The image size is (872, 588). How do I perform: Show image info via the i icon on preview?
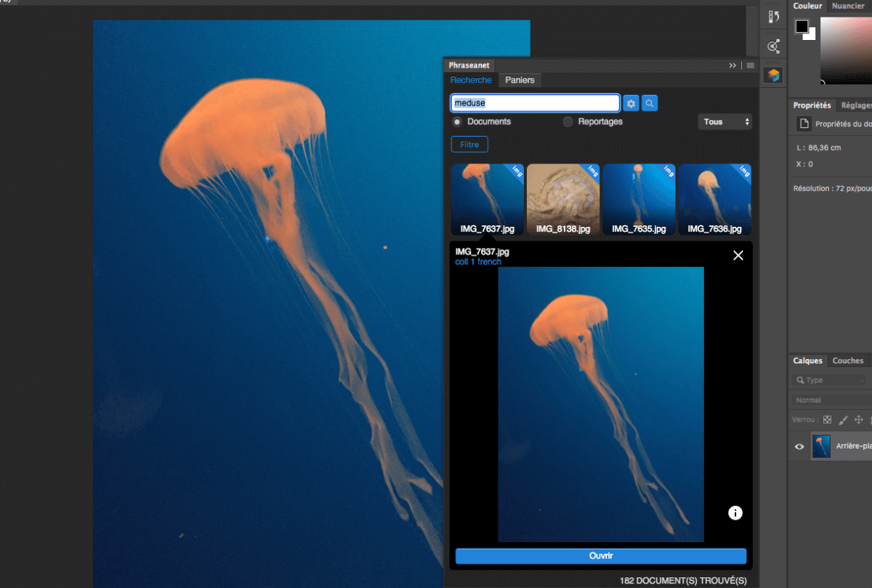(735, 512)
